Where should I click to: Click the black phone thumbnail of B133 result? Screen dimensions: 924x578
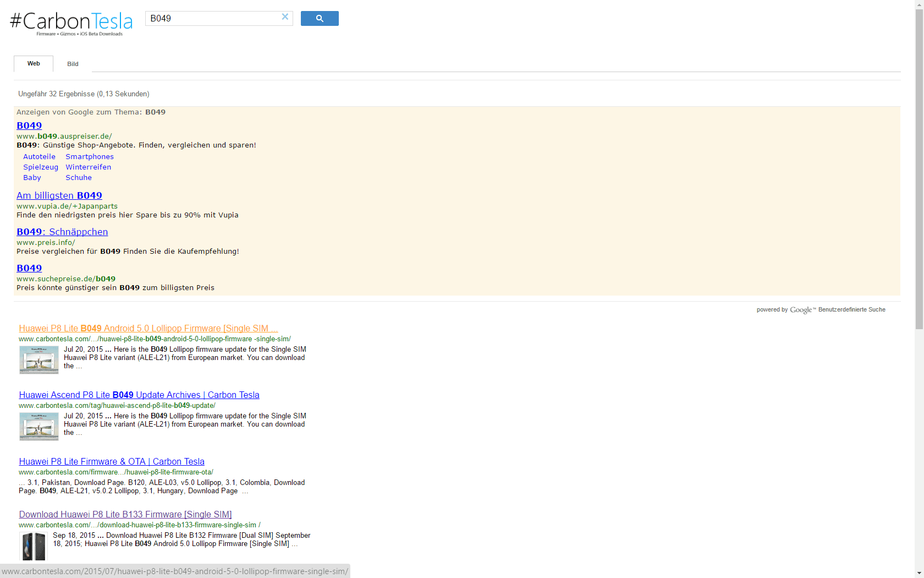[34, 546]
